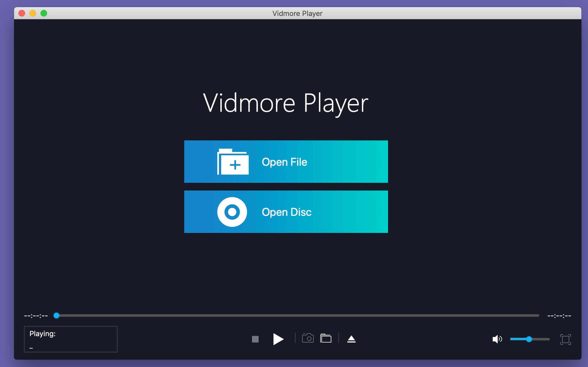
Task: Click the Playing info box
Action: click(x=71, y=339)
